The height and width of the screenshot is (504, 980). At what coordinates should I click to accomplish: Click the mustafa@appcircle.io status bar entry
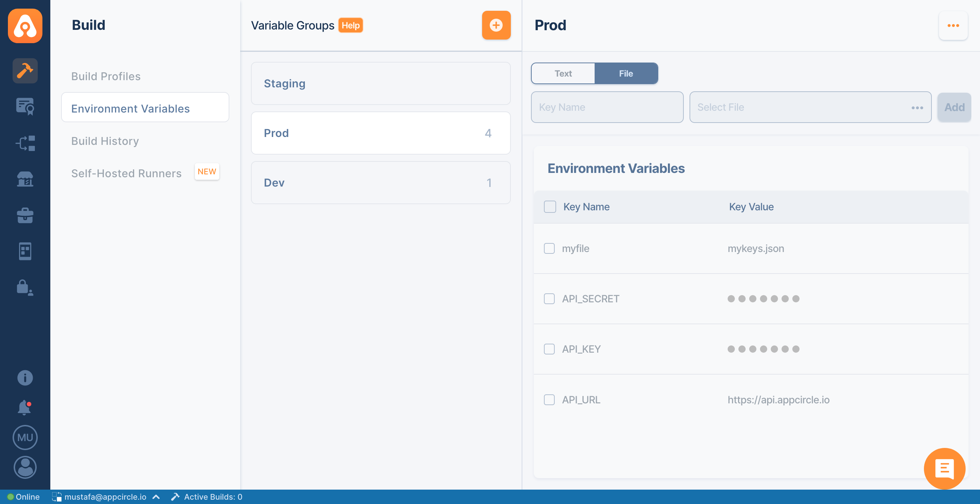click(x=105, y=497)
